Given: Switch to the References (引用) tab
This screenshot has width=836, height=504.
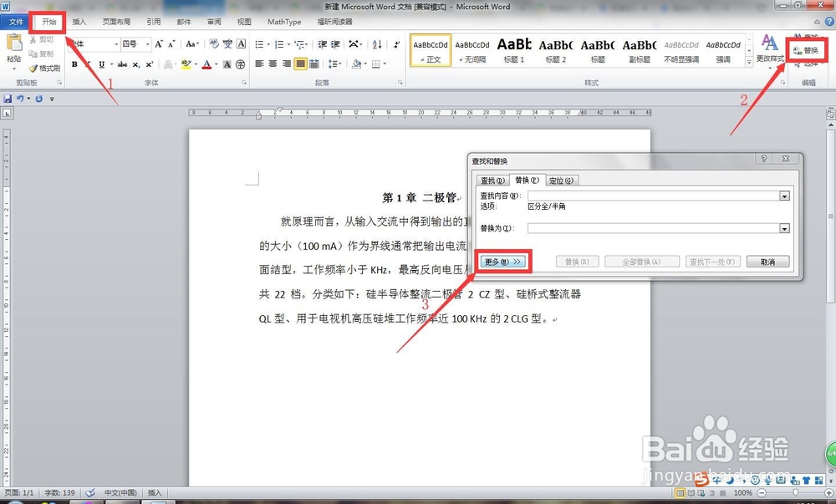Looking at the screenshot, I should coord(154,22).
